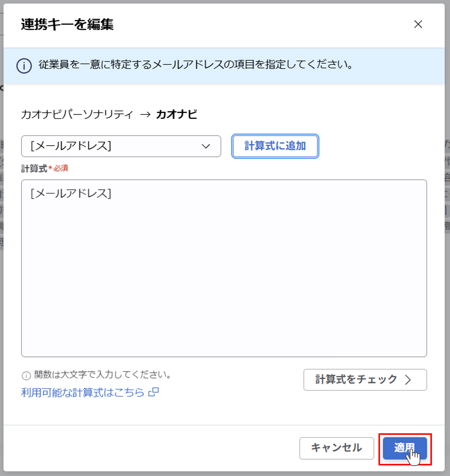Click the 計算式 必須 label
This screenshot has width=450, height=476.
point(45,168)
